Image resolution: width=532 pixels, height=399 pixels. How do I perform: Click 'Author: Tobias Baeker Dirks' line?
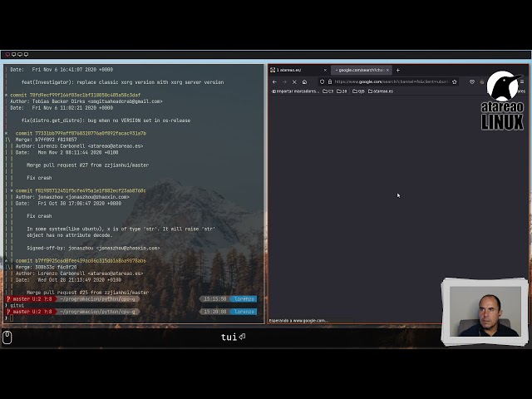click(x=86, y=101)
